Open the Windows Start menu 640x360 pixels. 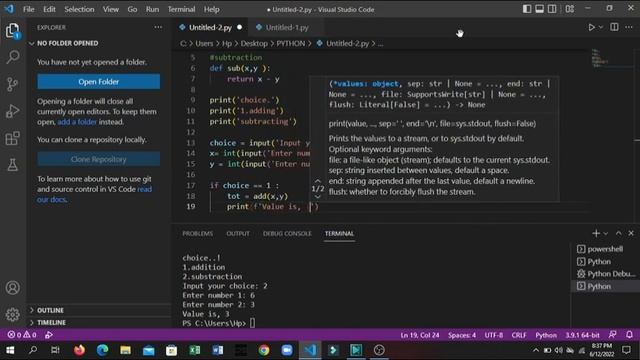10,350
